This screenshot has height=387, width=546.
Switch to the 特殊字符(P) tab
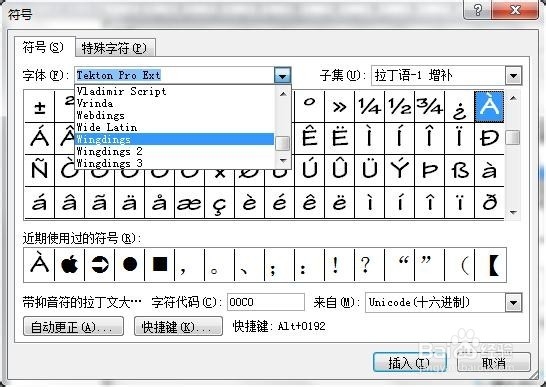115,48
